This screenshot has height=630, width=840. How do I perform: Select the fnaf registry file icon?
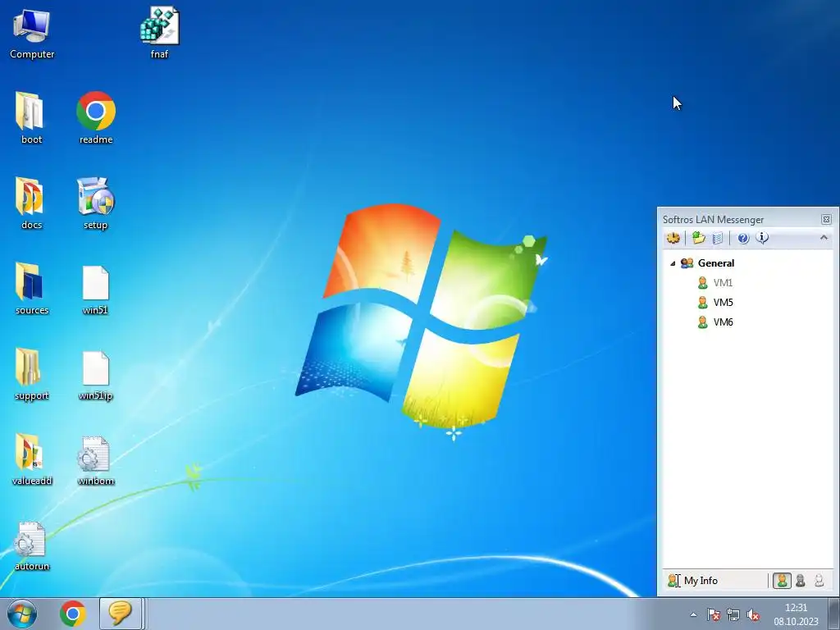tap(160, 33)
